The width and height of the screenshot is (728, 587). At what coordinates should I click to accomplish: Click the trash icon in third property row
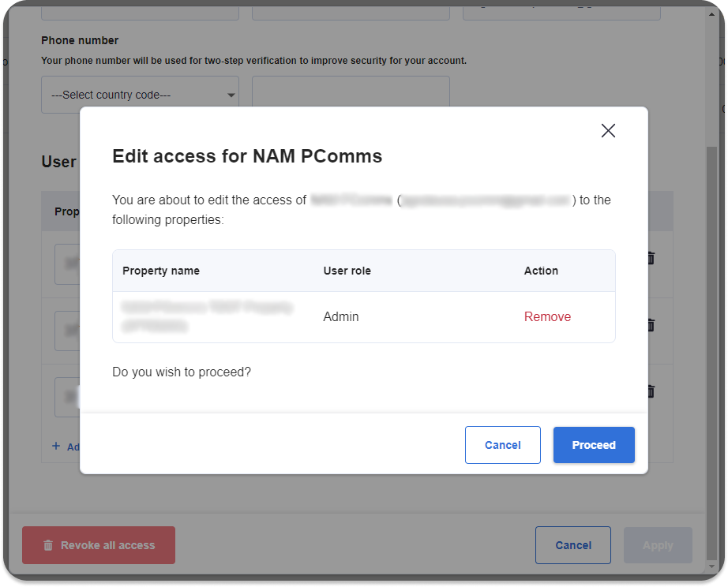pyautogui.click(x=651, y=391)
